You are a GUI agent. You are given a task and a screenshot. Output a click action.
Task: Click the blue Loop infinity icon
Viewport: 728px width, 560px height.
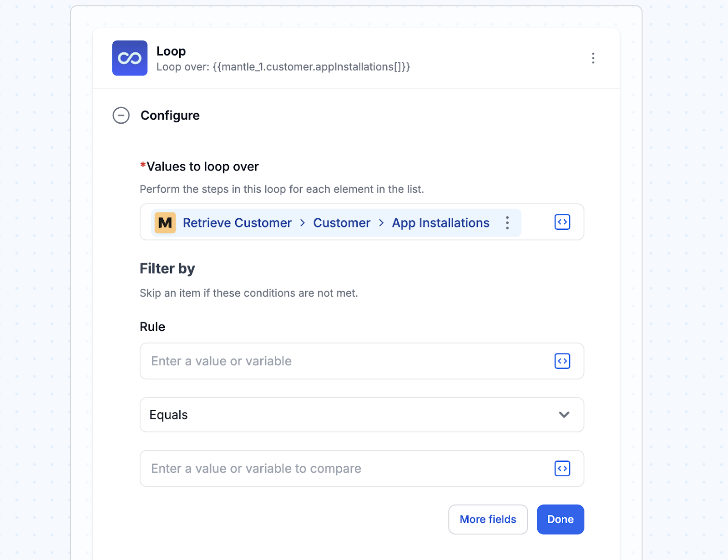(x=130, y=58)
